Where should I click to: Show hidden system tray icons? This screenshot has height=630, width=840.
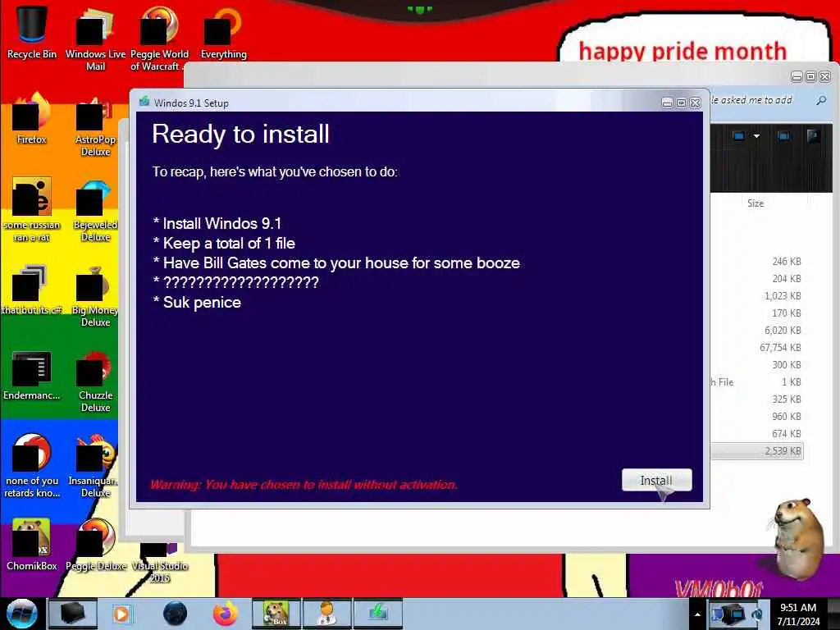click(697, 614)
